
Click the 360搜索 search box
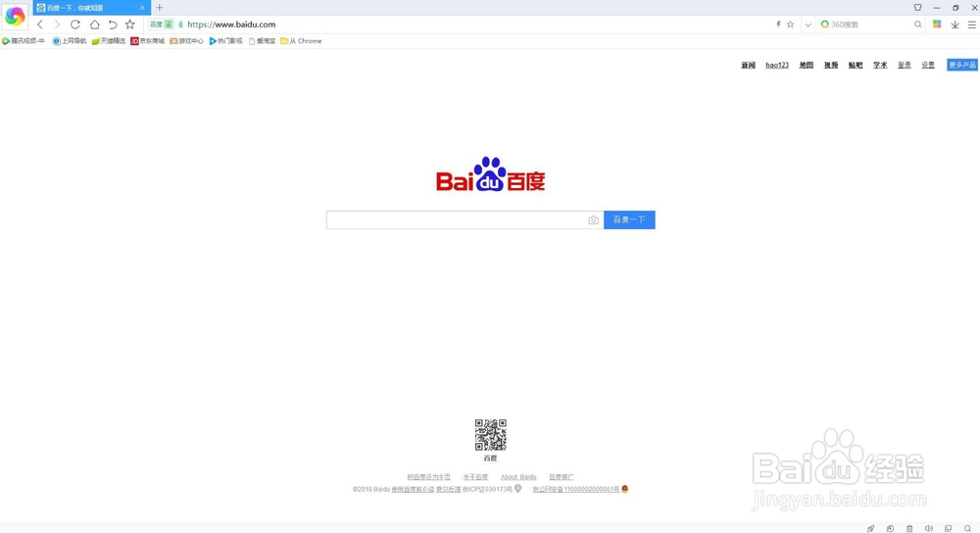[870, 24]
